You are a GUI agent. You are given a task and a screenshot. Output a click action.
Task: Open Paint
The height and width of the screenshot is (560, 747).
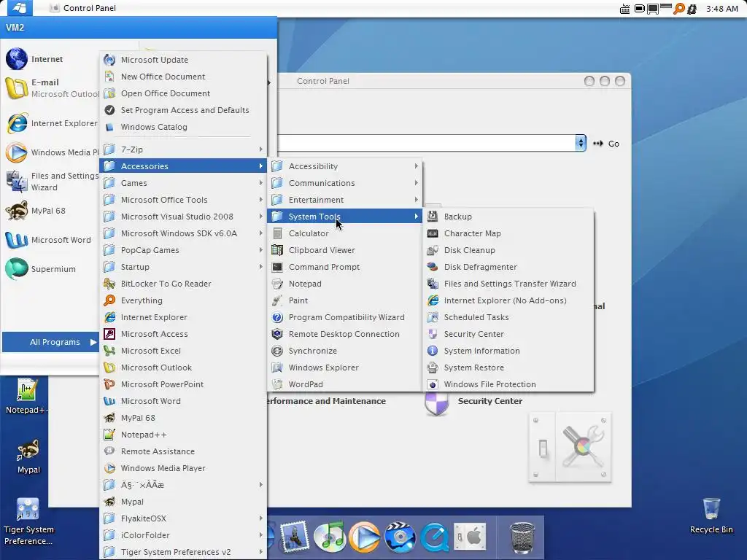(344, 300)
